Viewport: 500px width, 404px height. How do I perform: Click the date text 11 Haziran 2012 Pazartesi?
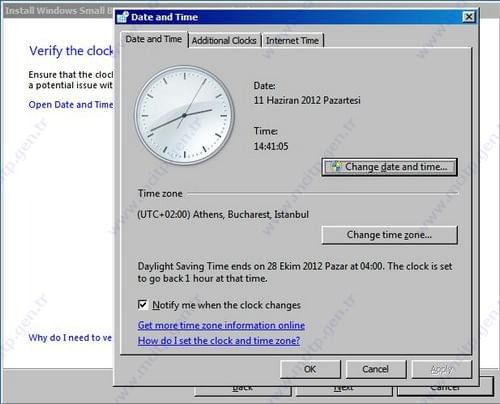tap(307, 100)
